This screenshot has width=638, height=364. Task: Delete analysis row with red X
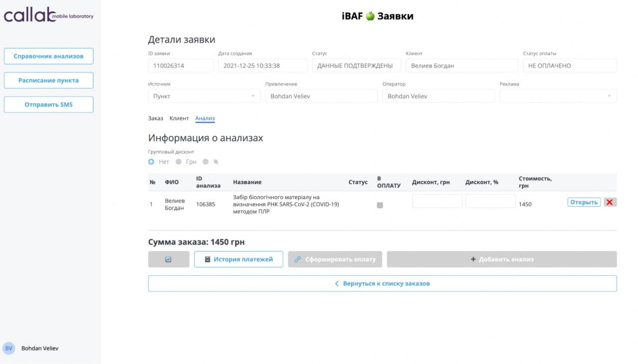coord(610,202)
